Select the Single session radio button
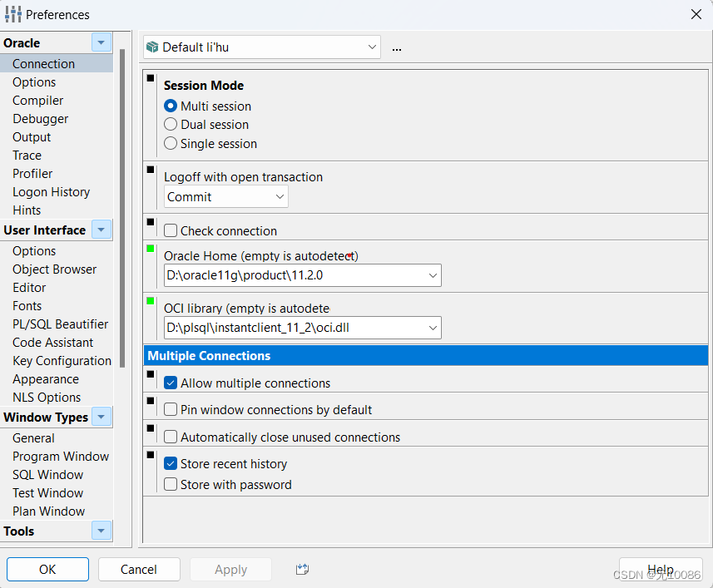The image size is (713, 588). (171, 143)
